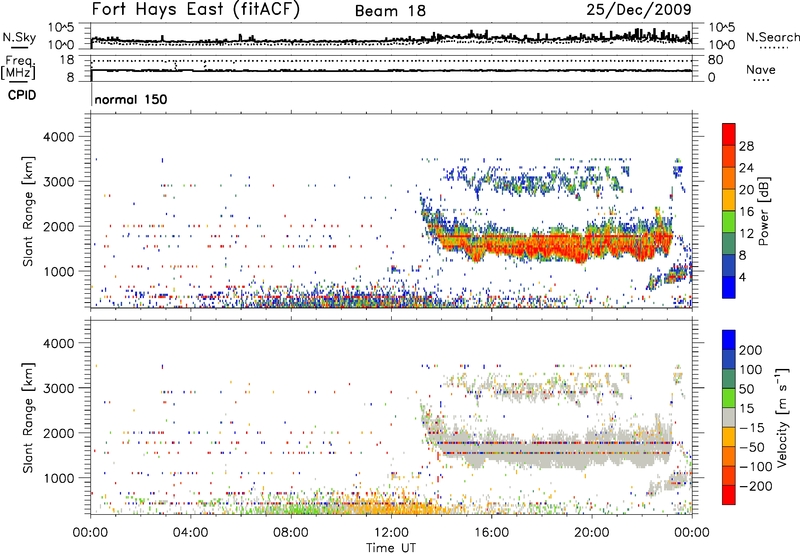The height and width of the screenshot is (554, 800).
Task: Click the "normal 150" CPID annotation
Action: [x=131, y=99]
